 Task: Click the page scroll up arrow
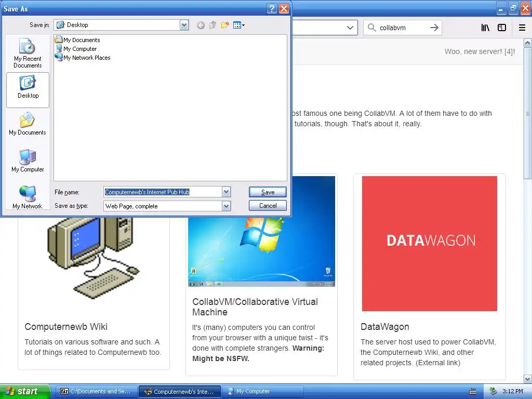point(528,43)
